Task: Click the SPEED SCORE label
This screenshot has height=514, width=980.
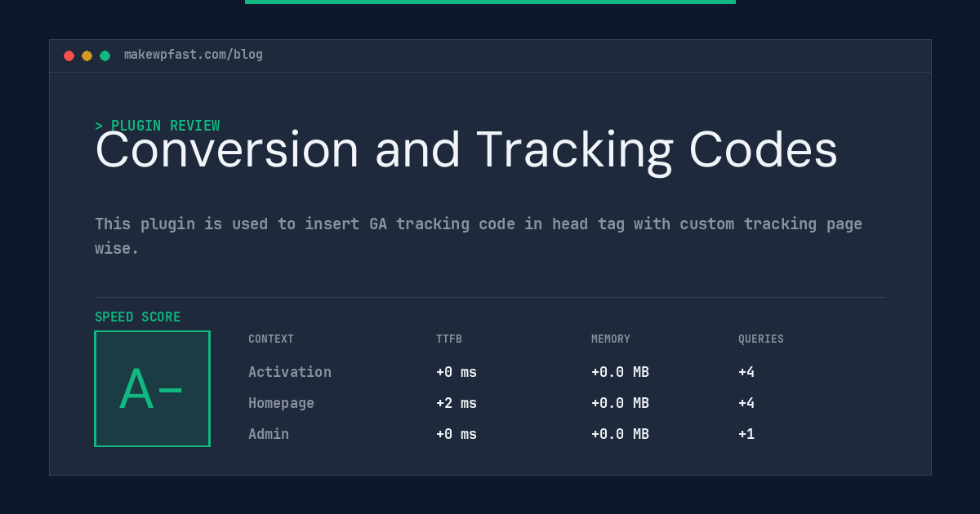Action: click(138, 317)
